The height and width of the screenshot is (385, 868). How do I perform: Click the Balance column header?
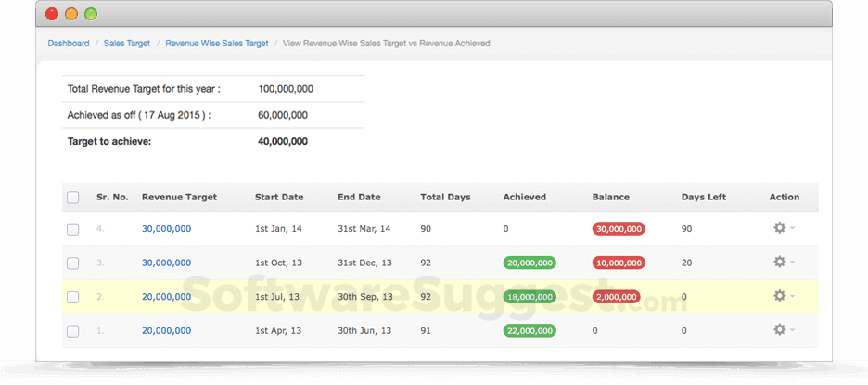(610, 198)
